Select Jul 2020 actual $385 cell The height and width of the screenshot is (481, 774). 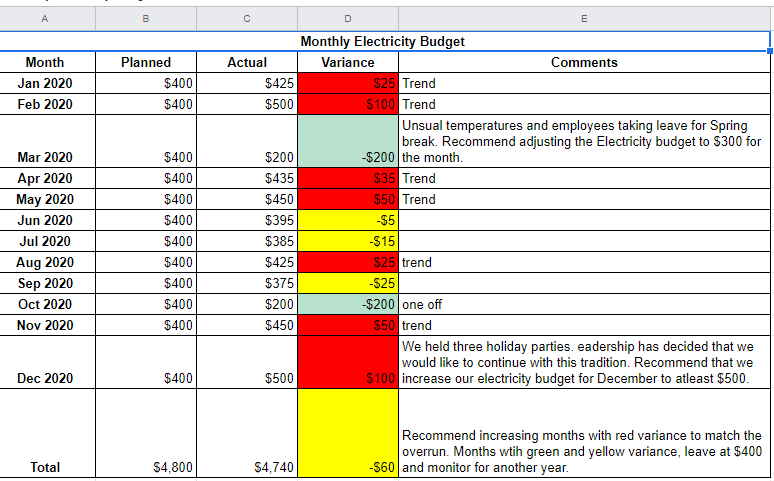click(x=247, y=241)
